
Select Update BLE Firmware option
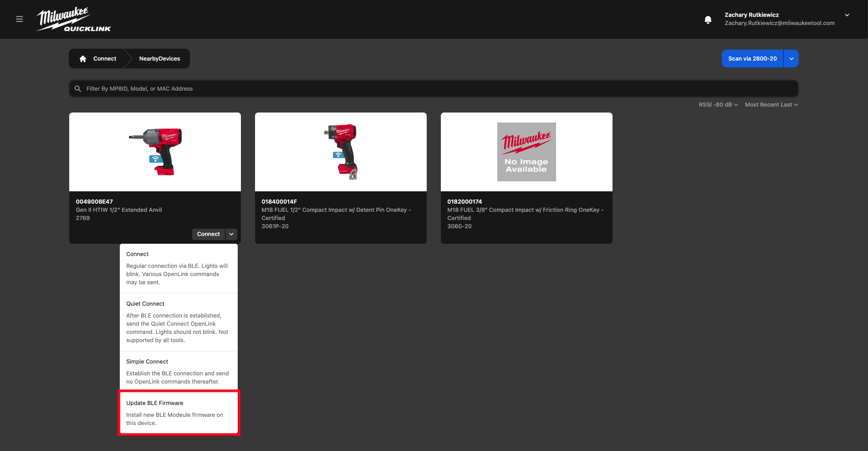pos(179,413)
